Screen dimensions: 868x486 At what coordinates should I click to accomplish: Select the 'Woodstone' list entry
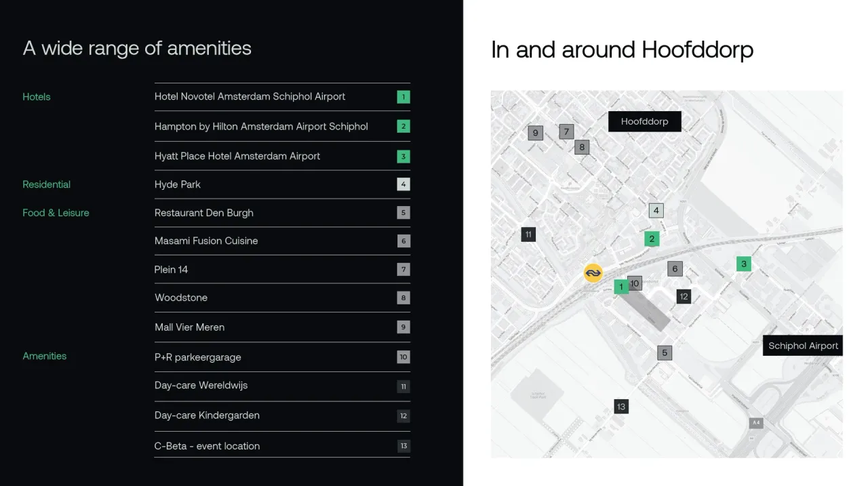pos(181,298)
